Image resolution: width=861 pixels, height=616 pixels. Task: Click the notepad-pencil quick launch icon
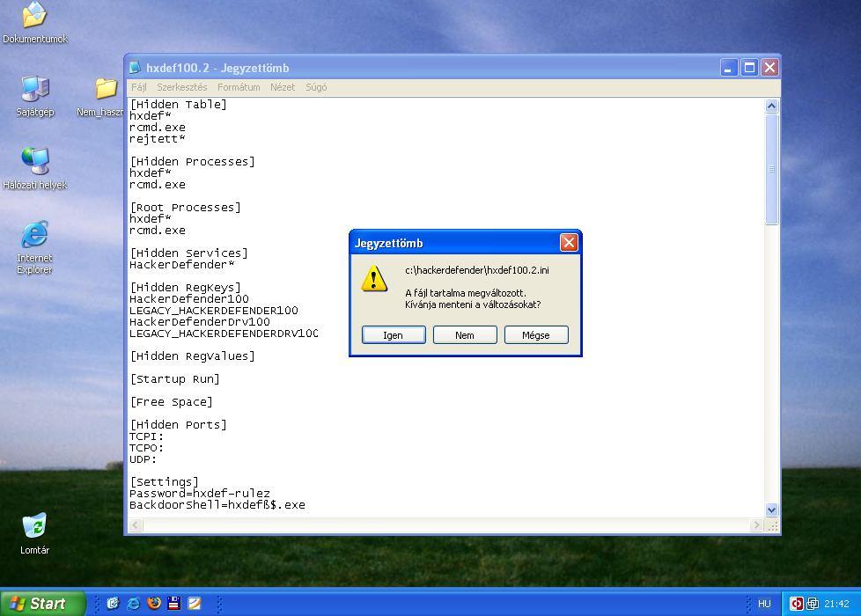[x=195, y=604]
